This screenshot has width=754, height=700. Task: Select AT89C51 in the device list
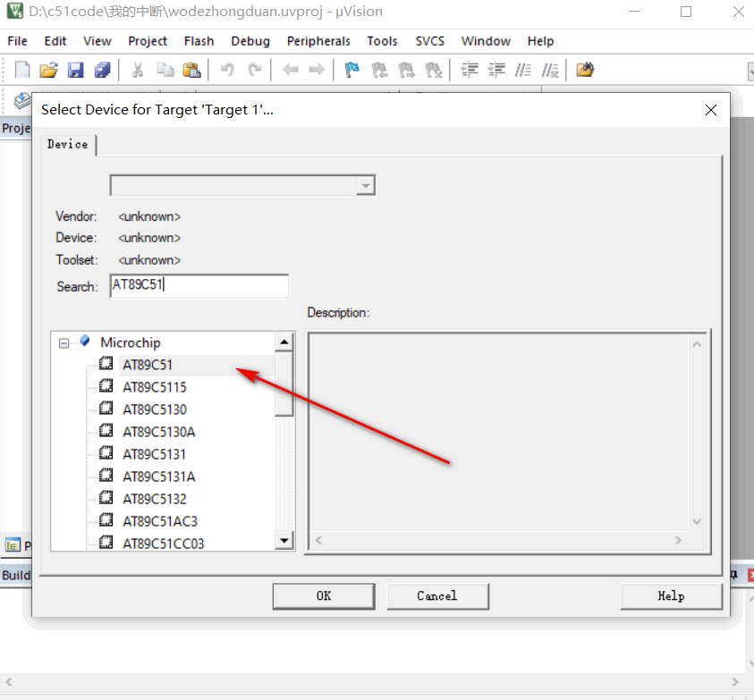tap(148, 365)
